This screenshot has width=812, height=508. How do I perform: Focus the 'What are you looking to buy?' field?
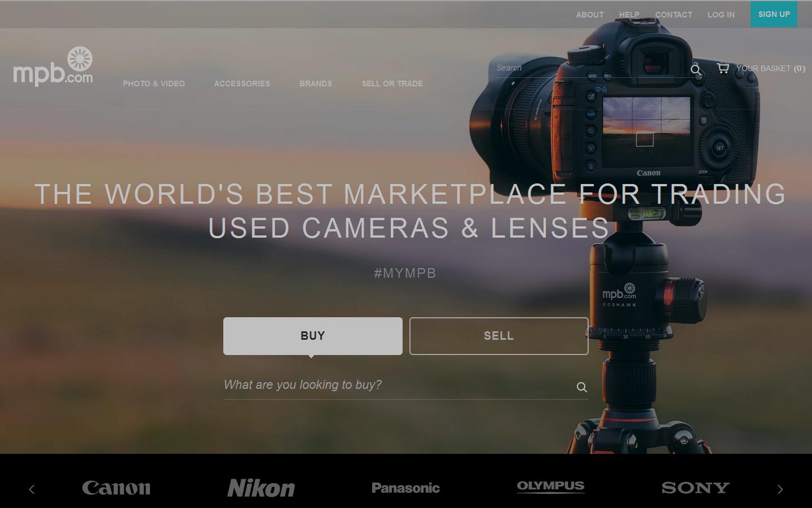(x=395, y=385)
